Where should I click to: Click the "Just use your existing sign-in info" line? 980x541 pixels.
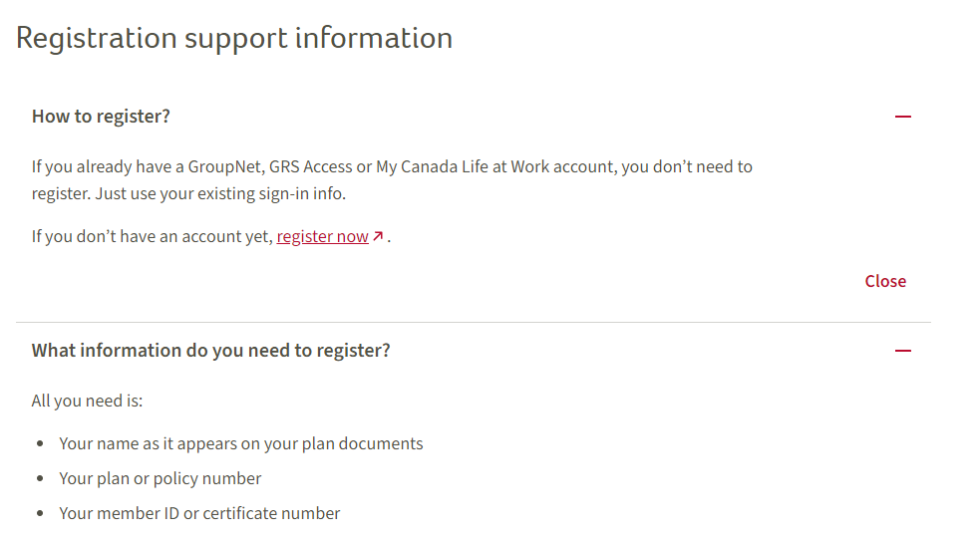pos(220,193)
